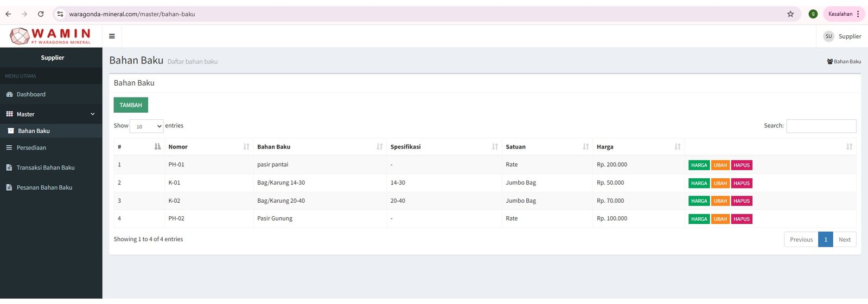
Task: Open the SU user avatar menu
Action: tap(828, 36)
